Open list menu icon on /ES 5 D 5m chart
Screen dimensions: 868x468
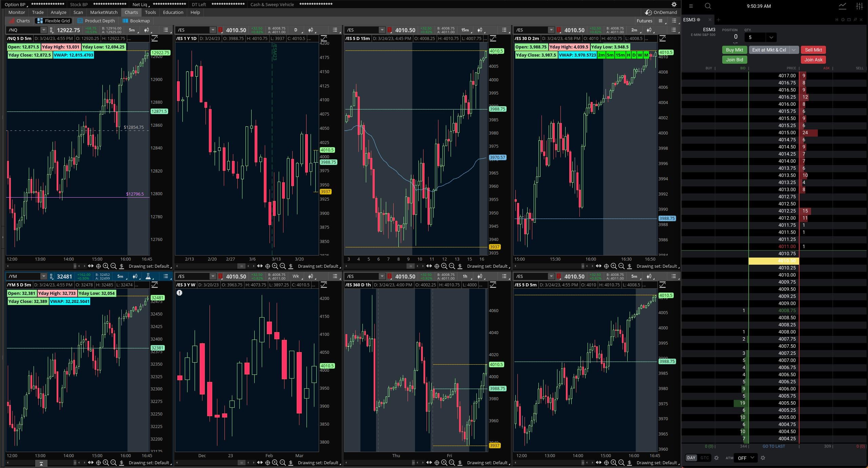pyautogui.click(x=674, y=276)
